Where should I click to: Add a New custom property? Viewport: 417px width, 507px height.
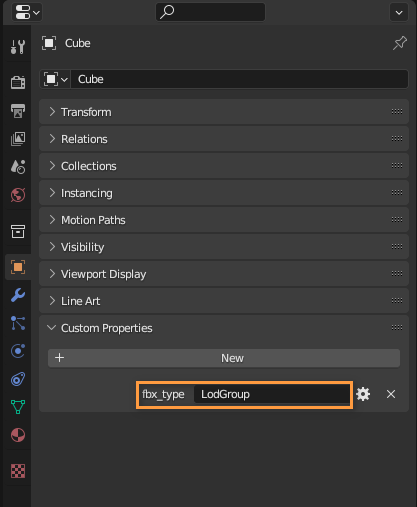click(224, 358)
